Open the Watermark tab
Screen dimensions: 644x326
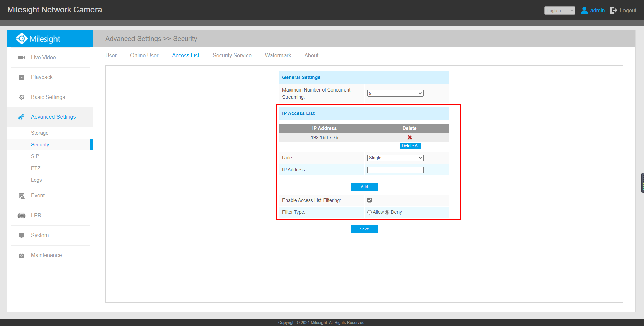(x=278, y=55)
